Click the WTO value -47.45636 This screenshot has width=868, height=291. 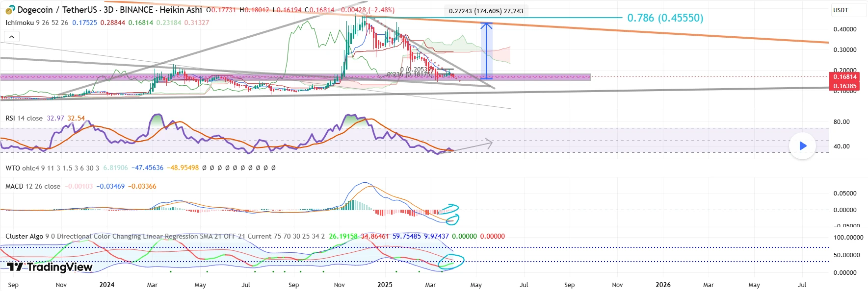point(147,168)
